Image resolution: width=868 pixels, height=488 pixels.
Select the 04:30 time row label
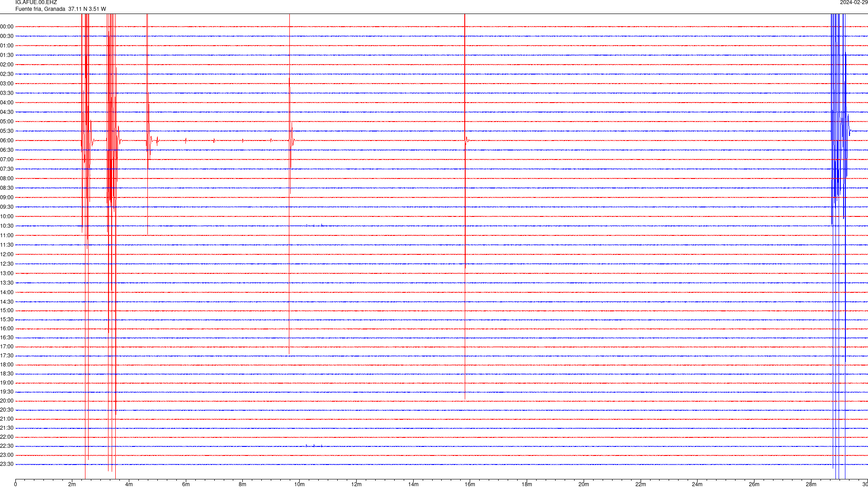[7, 112]
